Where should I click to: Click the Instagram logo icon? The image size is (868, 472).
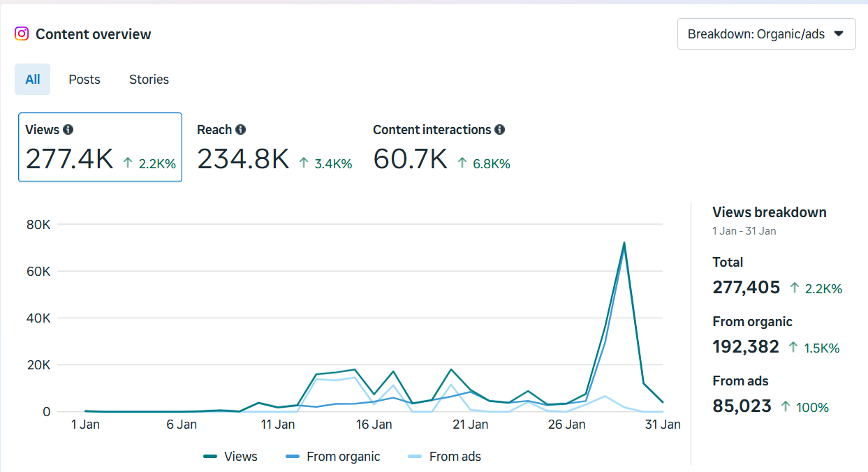point(22,34)
